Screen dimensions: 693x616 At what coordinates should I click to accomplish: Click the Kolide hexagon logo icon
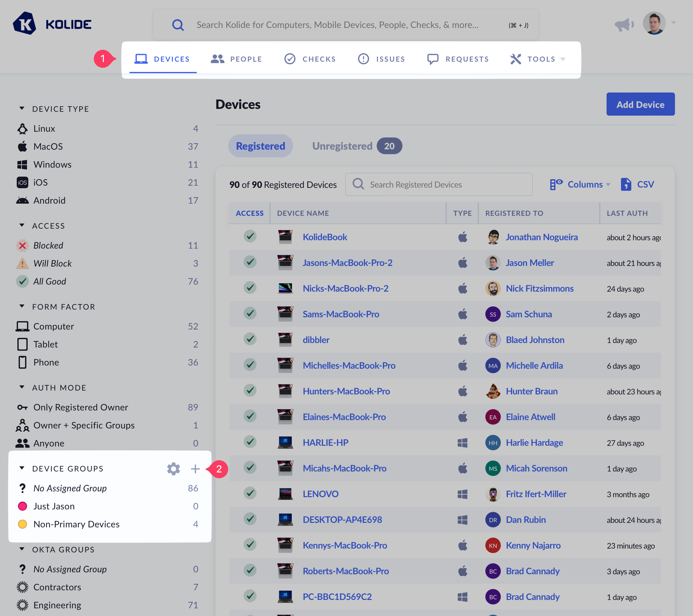coord(24,24)
